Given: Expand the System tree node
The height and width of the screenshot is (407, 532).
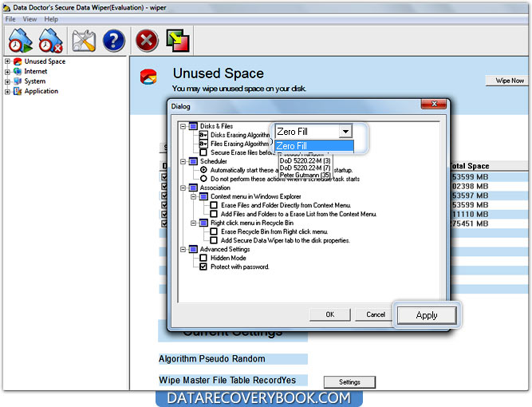Looking at the screenshot, I should 7,81.
